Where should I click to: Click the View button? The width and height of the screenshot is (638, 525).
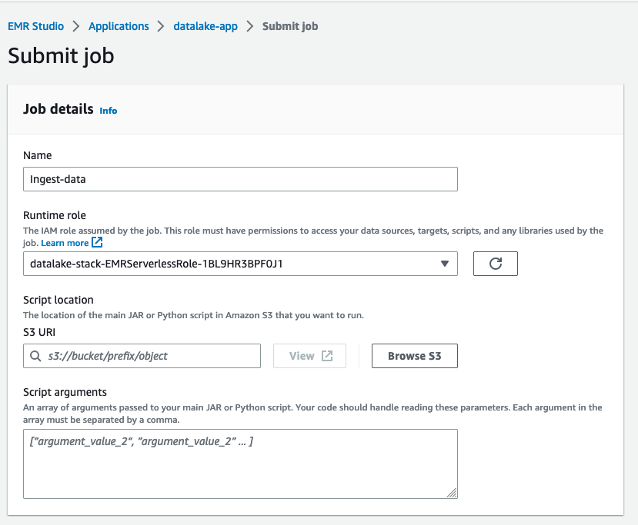(x=310, y=356)
